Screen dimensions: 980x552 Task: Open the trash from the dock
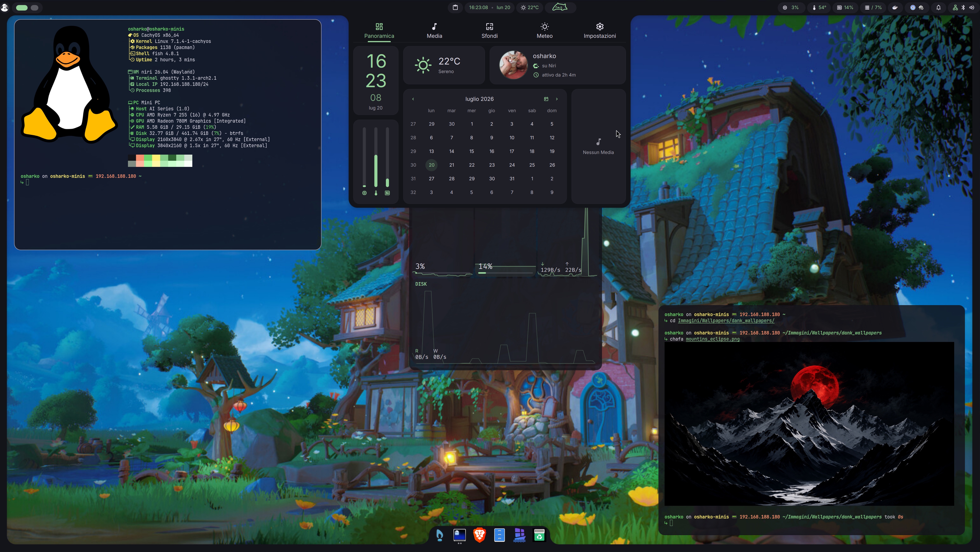[539, 535]
